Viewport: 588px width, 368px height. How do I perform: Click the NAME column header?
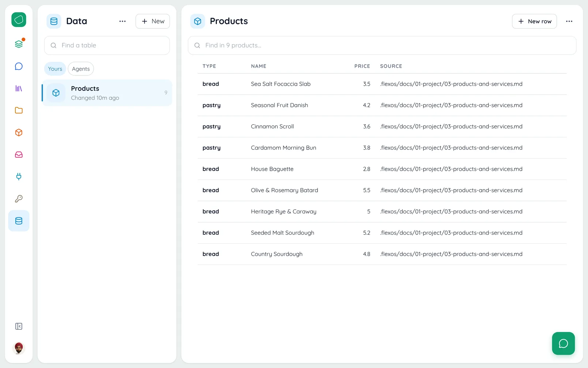259,66
